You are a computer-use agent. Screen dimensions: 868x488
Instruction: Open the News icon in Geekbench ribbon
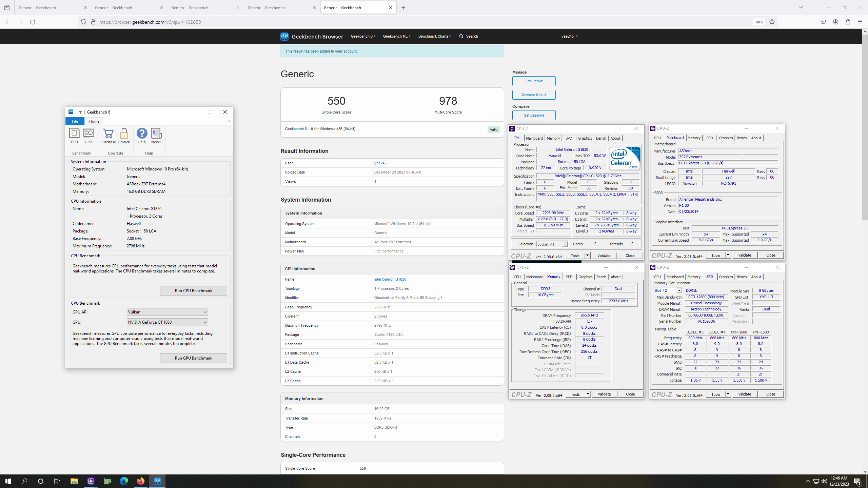[x=156, y=136]
